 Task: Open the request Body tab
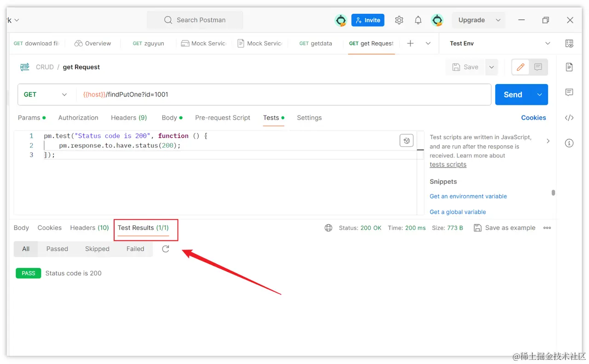click(172, 118)
